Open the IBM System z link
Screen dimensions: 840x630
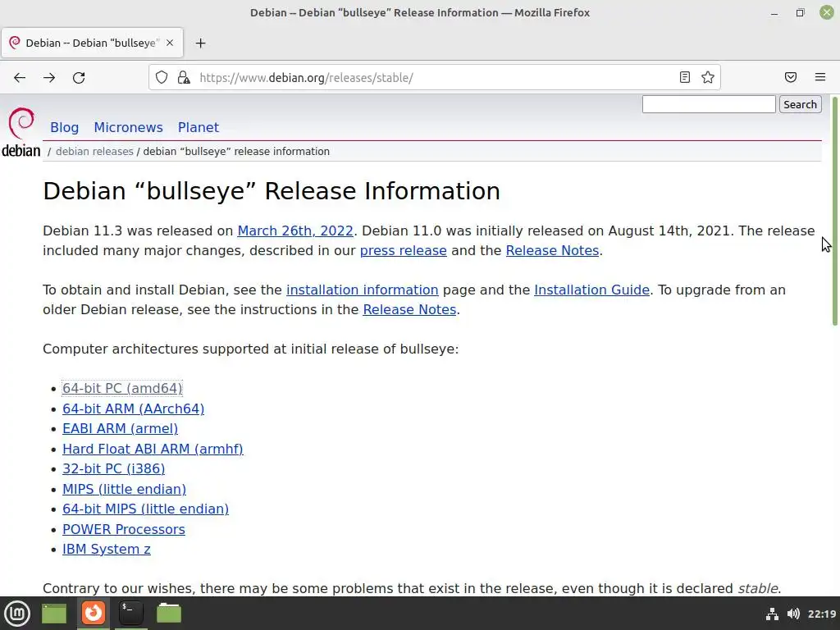[x=106, y=549]
